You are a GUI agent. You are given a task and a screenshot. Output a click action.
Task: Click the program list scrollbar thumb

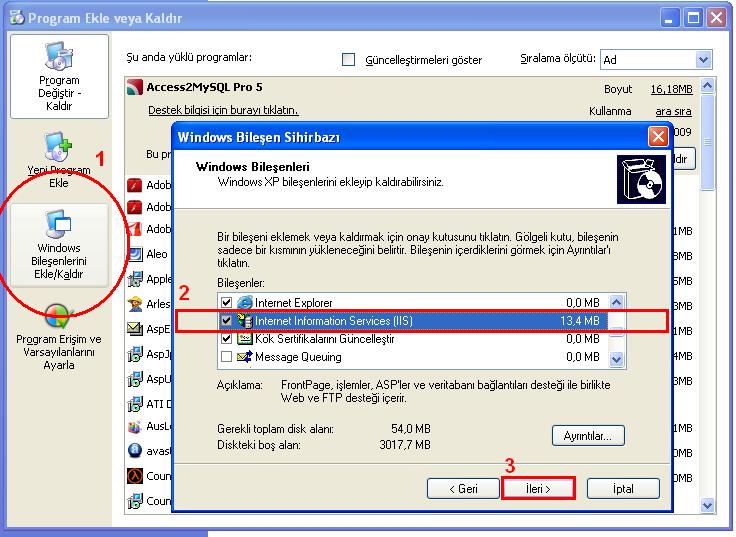pos(707,142)
